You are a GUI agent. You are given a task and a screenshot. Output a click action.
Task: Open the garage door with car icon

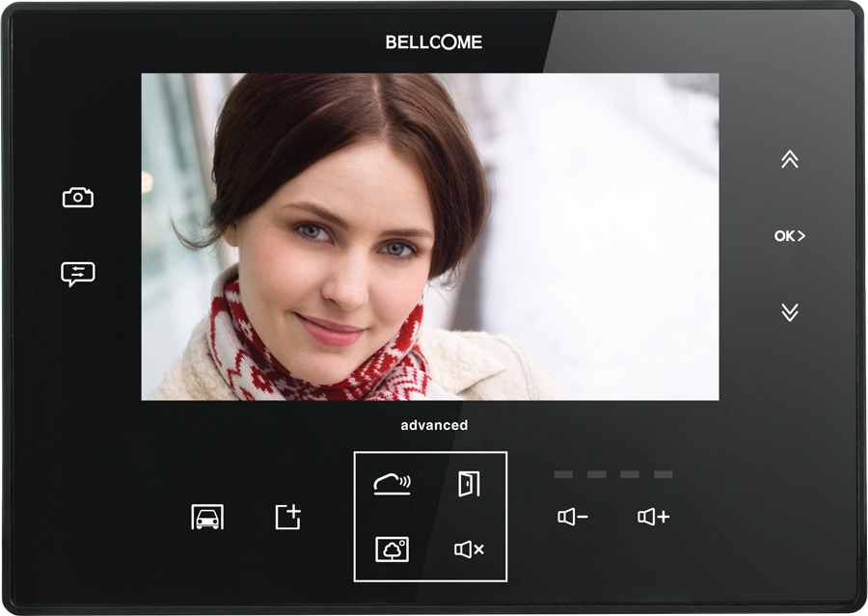click(207, 518)
